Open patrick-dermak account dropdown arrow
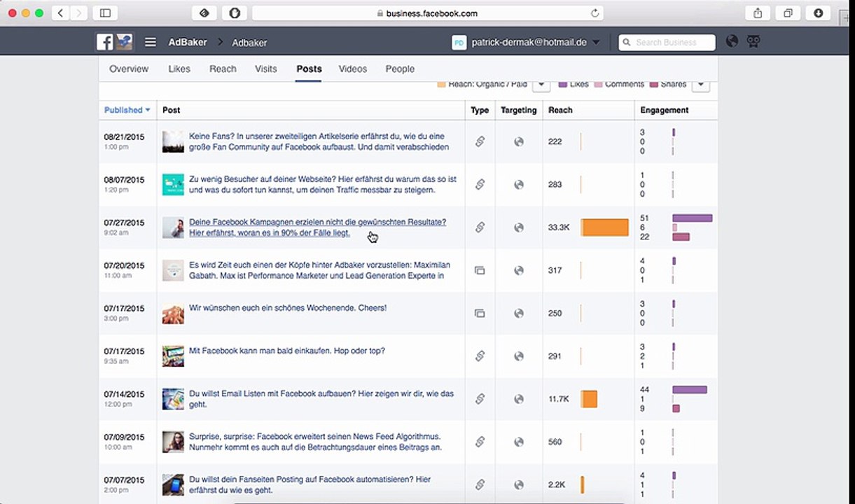 (596, 42)
